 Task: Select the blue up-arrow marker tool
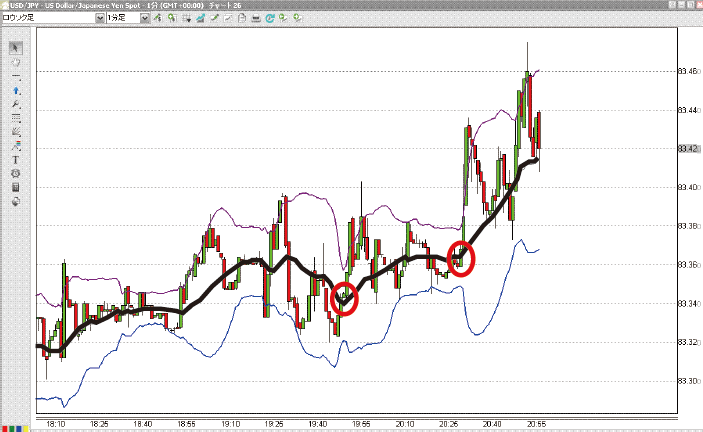tap(16, 90)
